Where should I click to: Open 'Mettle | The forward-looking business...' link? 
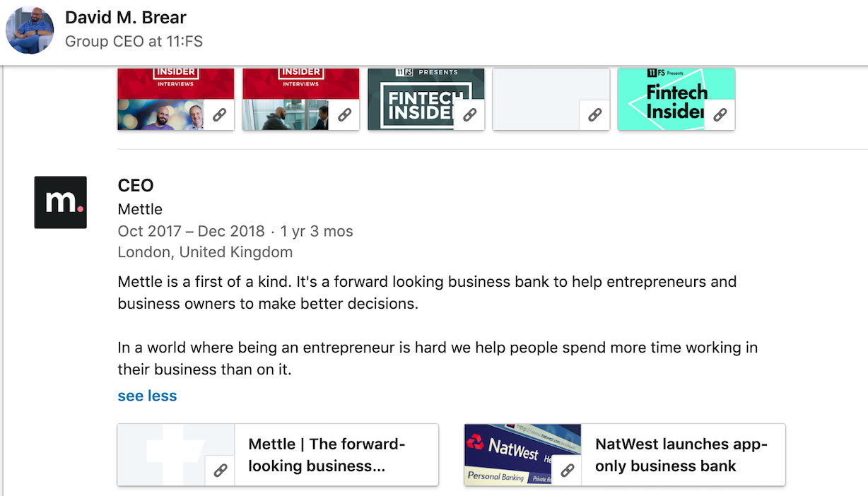tap(327, 455)
